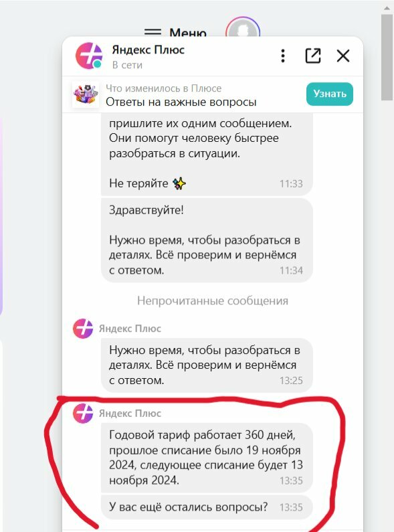Close the Яндекс Плюс chat panel

[342, 56]
